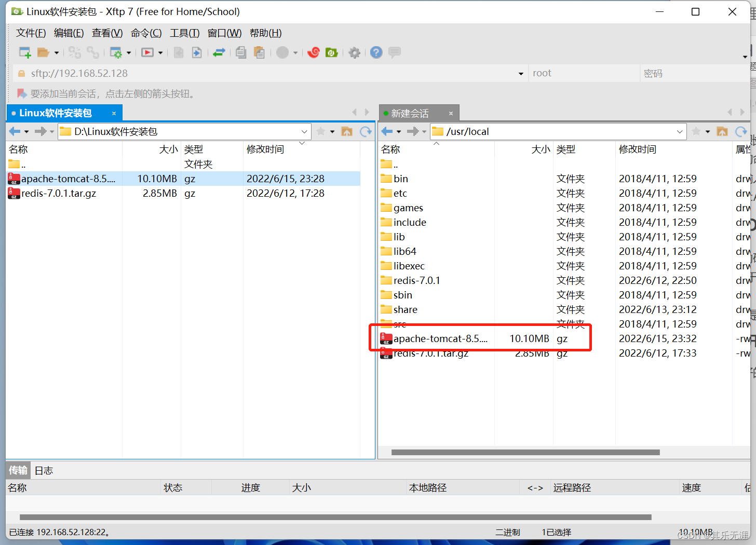Select local redis-7.0.1.tar.gz file

coord(183,193)
